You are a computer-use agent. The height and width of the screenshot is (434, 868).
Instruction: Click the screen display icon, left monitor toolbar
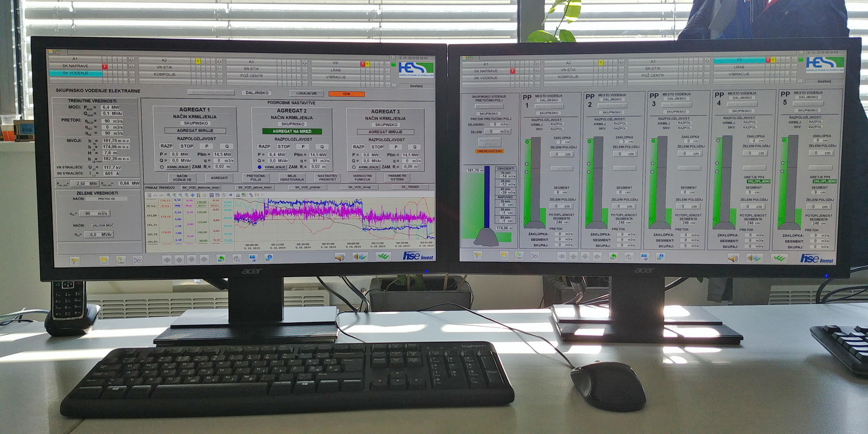(253, 258)
